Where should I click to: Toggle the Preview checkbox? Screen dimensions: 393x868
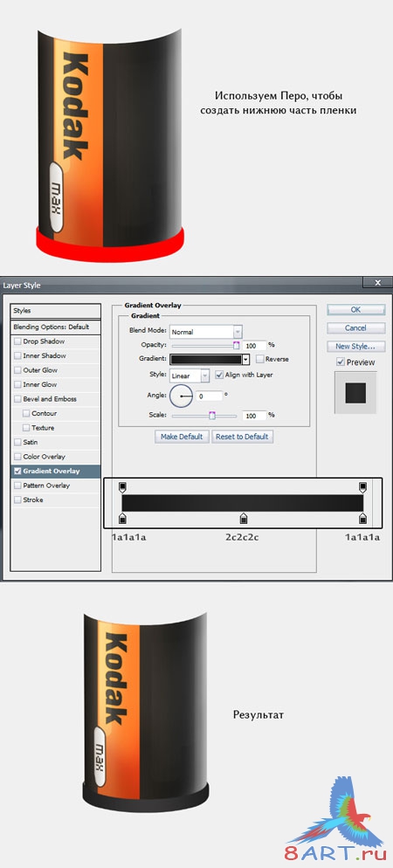coord(341,362)
